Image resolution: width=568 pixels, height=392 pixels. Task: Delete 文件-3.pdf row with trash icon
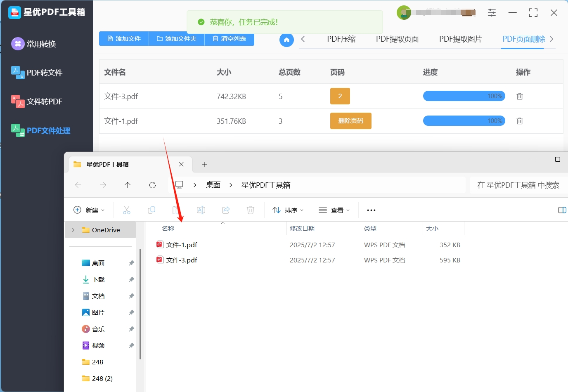point(520,96)
